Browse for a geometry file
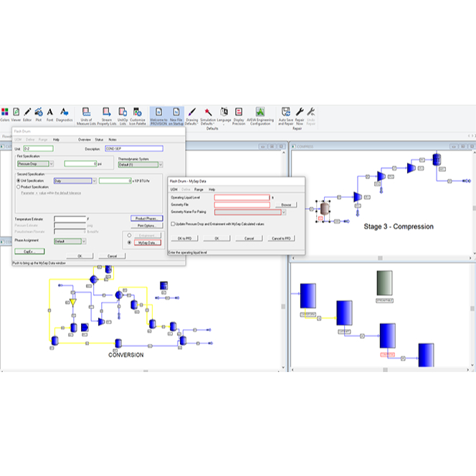This screenshot has width=476, height=476. click(x=286, y=205)
